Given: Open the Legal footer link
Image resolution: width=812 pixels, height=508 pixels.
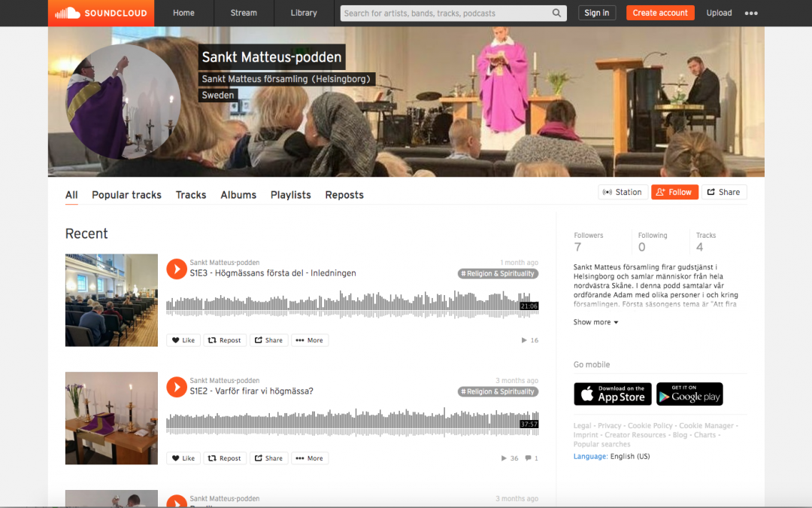Looking at the screenshot, I should pyautogui.click(x=582, y=425).
